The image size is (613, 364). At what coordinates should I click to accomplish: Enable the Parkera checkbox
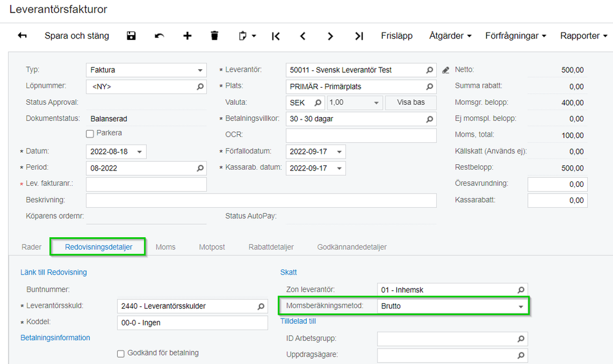[90, 134]
